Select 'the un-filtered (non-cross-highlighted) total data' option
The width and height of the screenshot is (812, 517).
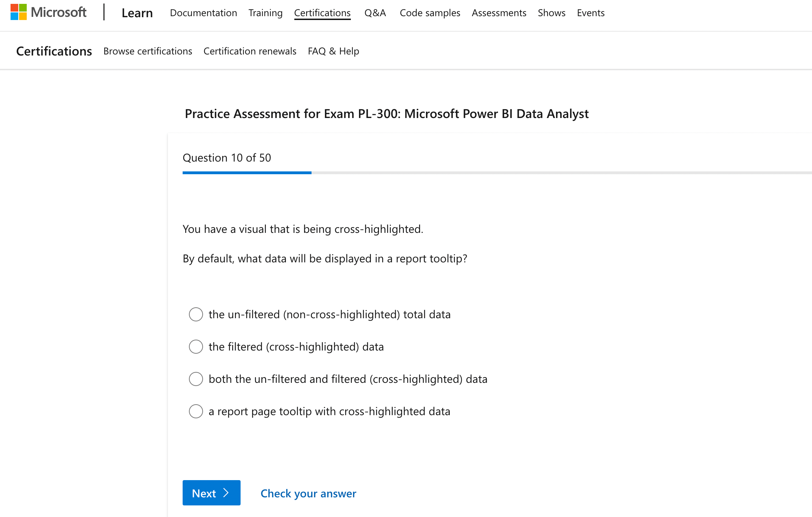(x=196, y=314)
